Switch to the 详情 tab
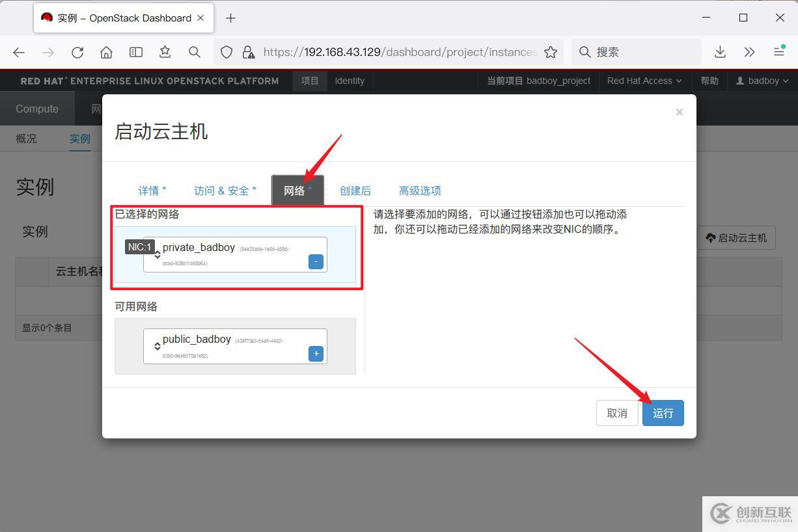The width and height of the screenshot is (798, 532). [x=152, y=191]
